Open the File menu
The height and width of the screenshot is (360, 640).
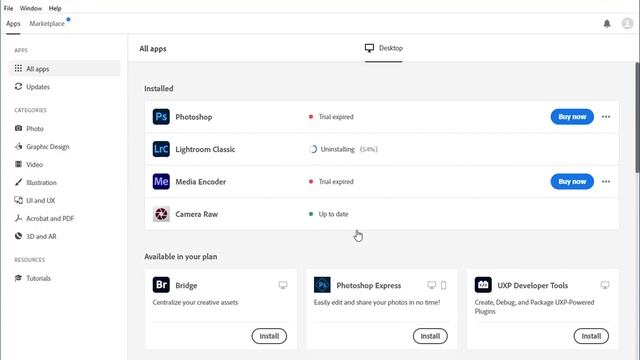coord(9,8)
